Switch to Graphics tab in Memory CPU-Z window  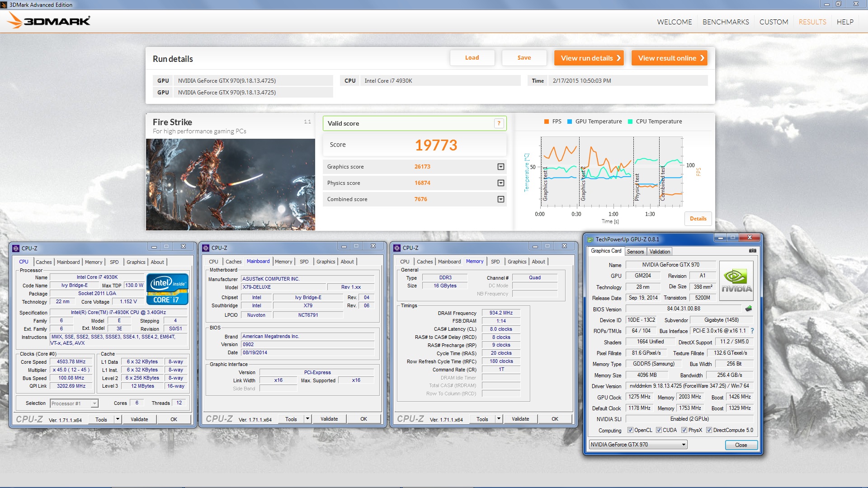pos(517,262)
